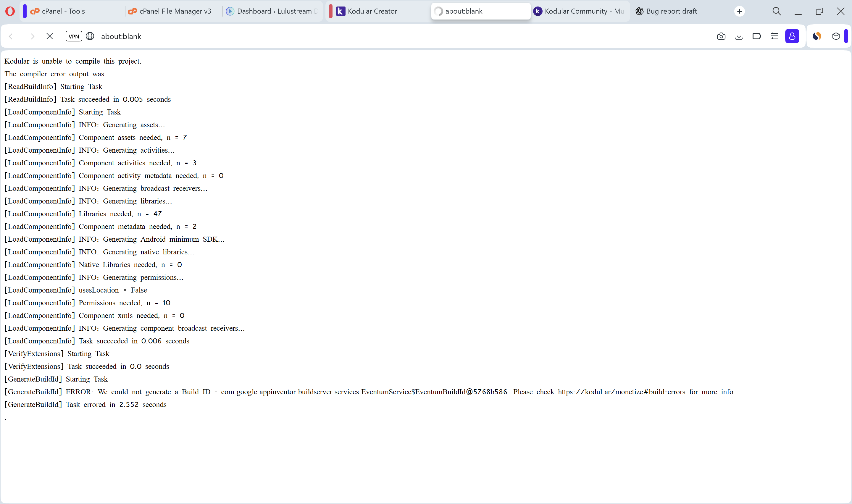The image size is (852, 504).
Task: Click 'The compiler error output was' line
Action: tap(54, 74)
